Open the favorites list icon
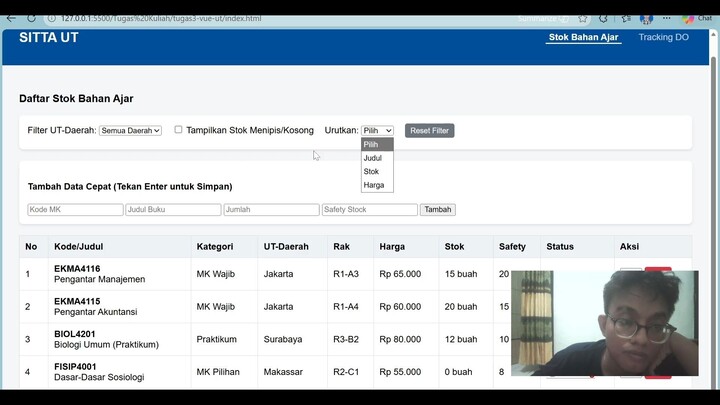Image resolution: width=720 pixels, height=405 pixels. (626, 18)
